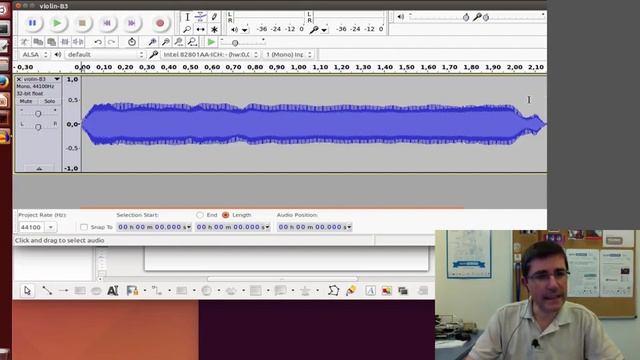Screen dimensions: 640x360
Task: Open the Connector dropdown arrow in LibreOffice toolbar
Action: [169, 291]
